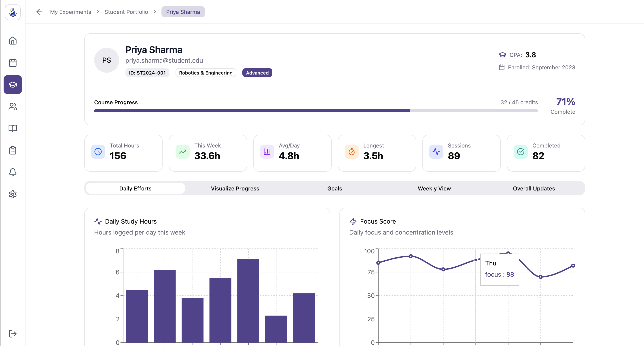Switch to the Visualize Progress tab
Screen dimensions: 644x346
click(x=235, y=188)
